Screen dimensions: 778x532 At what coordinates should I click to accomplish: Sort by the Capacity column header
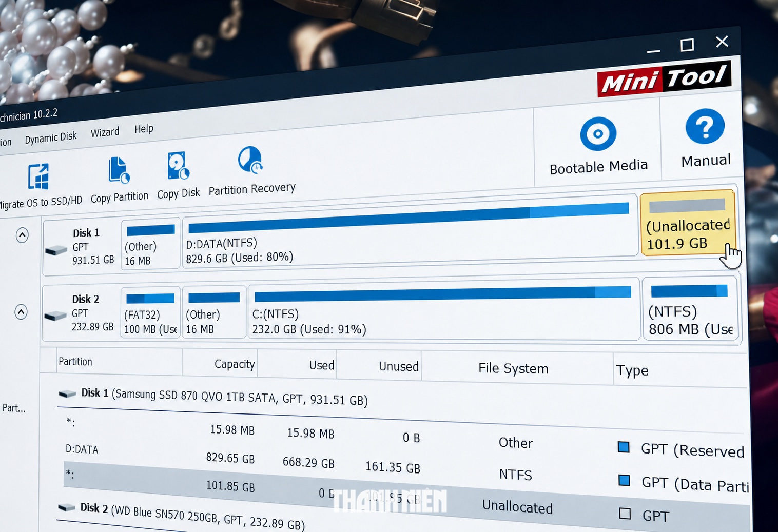235,364
